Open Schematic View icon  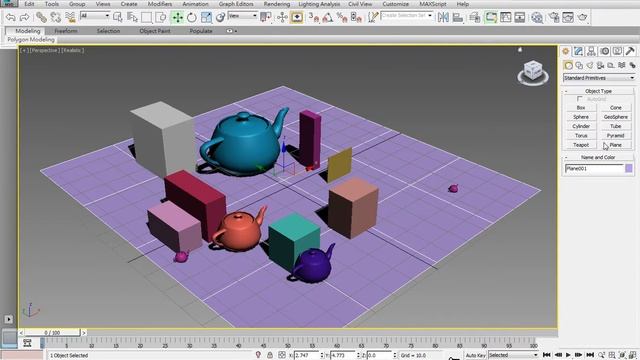coord(520,17)
